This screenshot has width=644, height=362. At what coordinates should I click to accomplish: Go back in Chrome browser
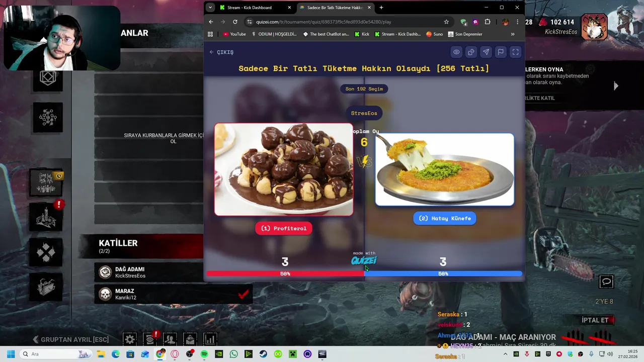pyautogui.click(x=211, y=22)
